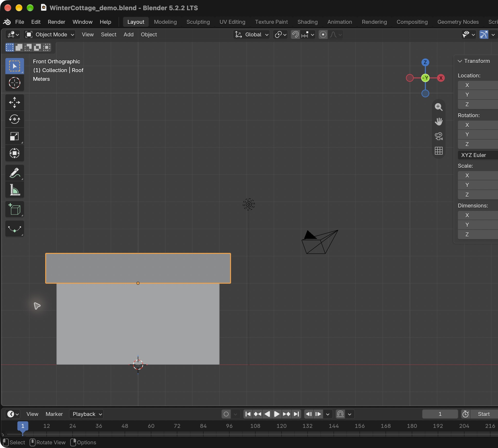498x448 pixels.
Task: Open the Add menu in viewport header
Action: [x=129, y=35]
